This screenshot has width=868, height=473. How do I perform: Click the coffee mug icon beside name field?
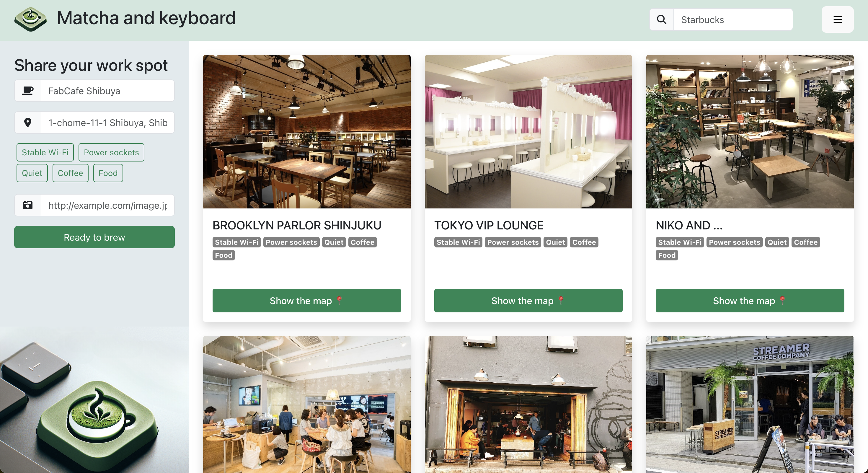[x=28, y=91]
